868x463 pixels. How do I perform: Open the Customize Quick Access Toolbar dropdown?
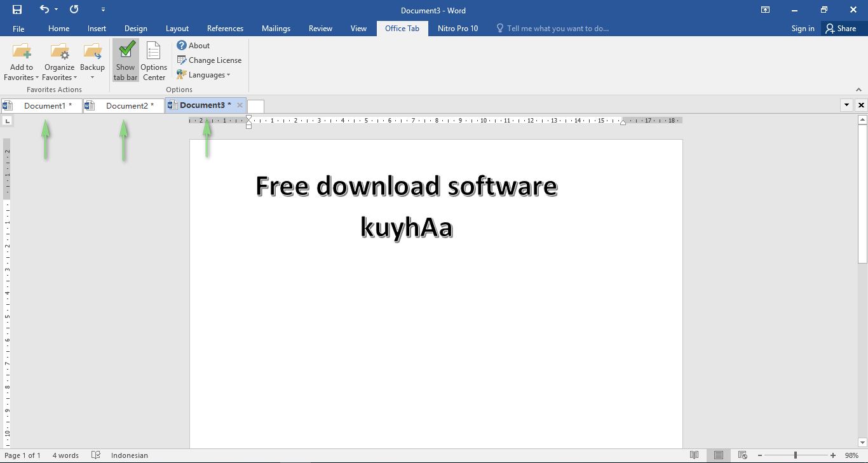104,10
